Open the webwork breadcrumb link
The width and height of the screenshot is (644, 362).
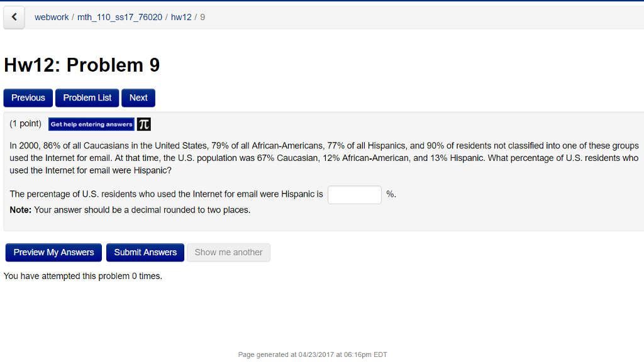pos(52,17)
